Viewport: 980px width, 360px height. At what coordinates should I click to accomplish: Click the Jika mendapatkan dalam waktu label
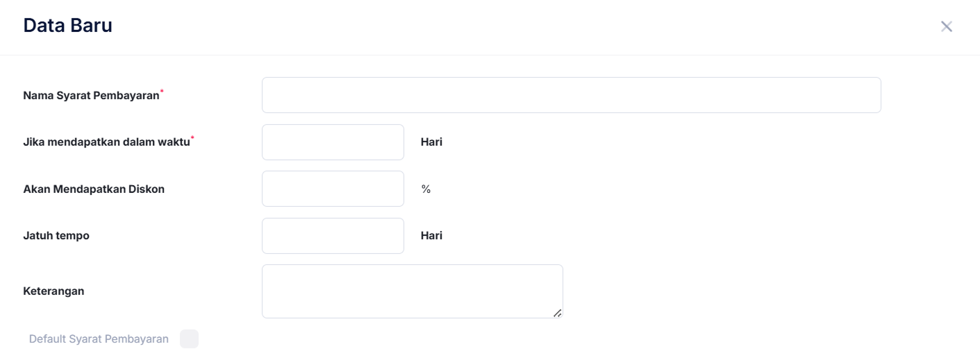(106, 142)
